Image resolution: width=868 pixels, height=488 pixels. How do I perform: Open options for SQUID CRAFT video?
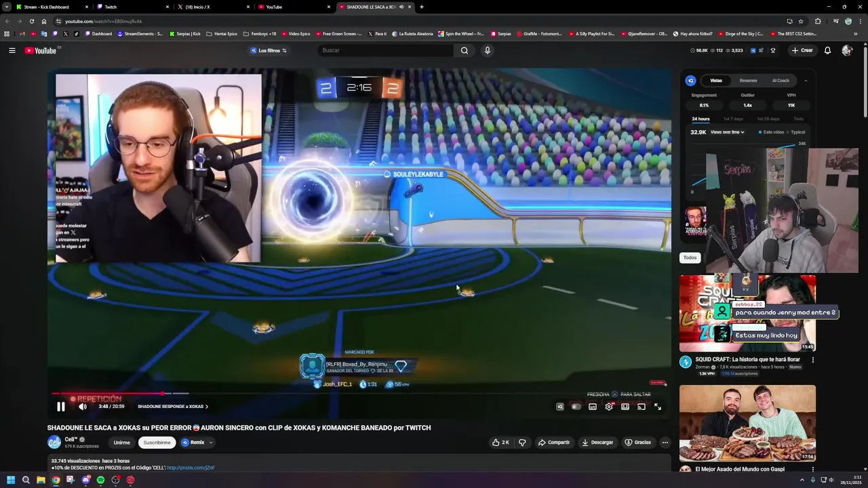click(812, 360)
